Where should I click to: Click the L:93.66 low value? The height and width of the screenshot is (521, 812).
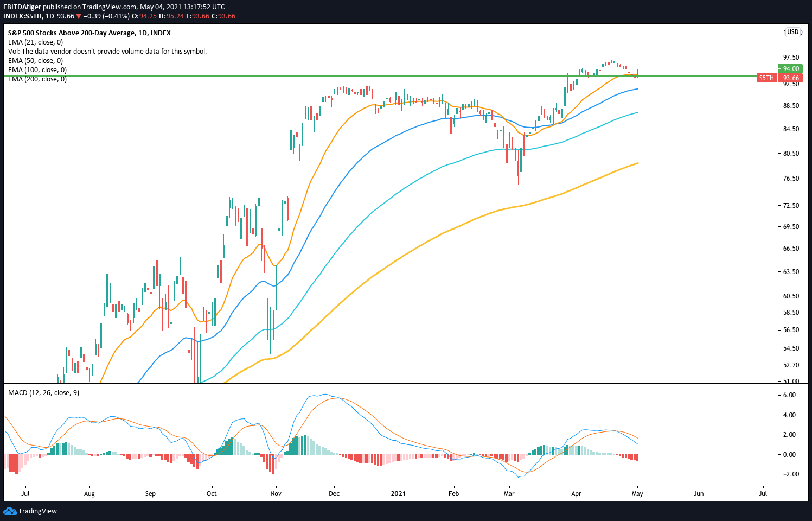(198, 16)
